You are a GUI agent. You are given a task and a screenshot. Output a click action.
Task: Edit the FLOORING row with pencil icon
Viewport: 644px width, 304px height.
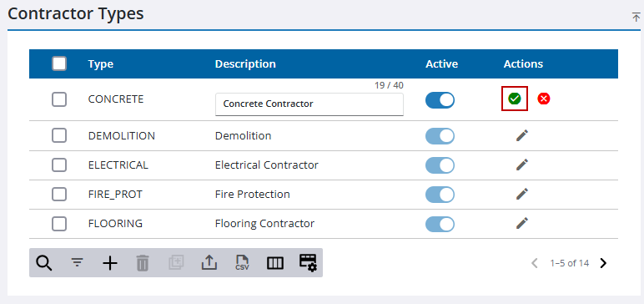(522, 223)
